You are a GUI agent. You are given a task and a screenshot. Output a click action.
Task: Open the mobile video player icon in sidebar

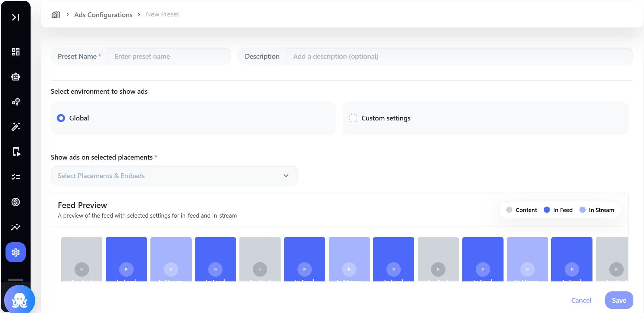(16, 152)
